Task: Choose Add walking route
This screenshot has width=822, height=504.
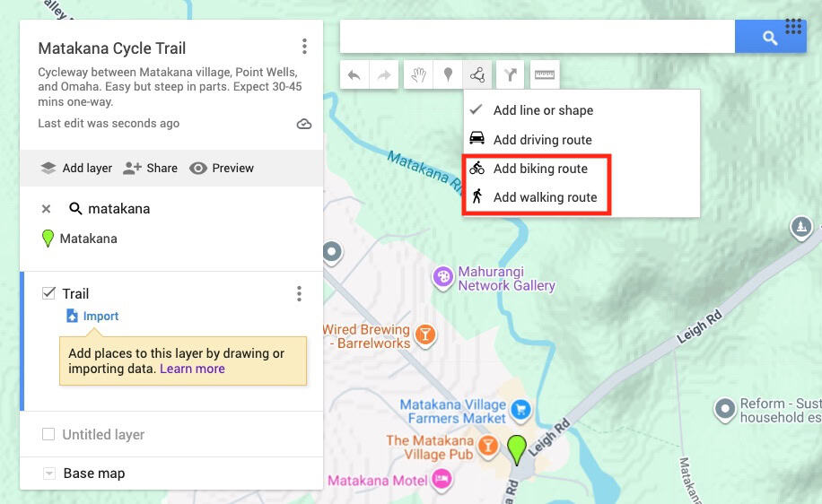Action: tap(545, 197)
